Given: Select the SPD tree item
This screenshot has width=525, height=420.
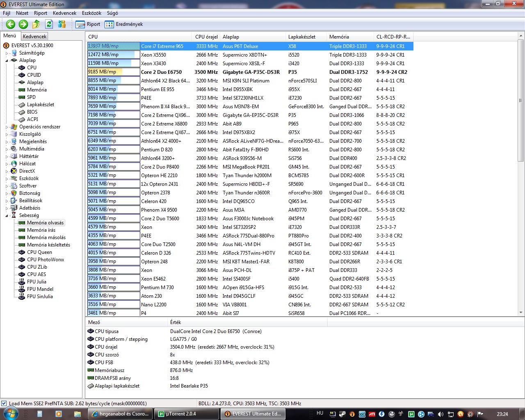Looking at the screenshot, I should click(31, 97).
